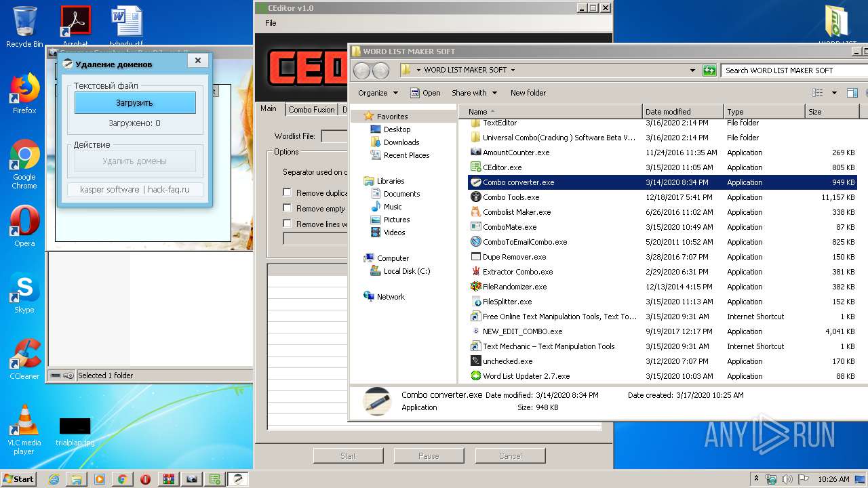Select the NEW_EDIT_COMBO.exe file icon

[x=476, y=331]
